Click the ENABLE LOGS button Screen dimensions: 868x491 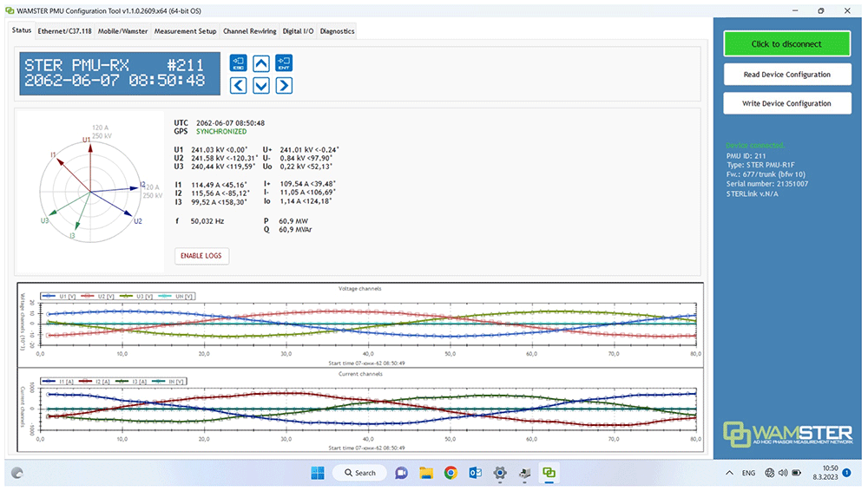pos(201,256)
